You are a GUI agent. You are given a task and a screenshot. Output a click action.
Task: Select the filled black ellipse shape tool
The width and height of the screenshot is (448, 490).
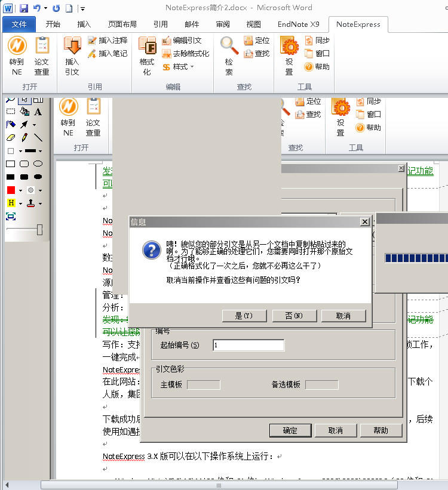click(x=38, y=177)
